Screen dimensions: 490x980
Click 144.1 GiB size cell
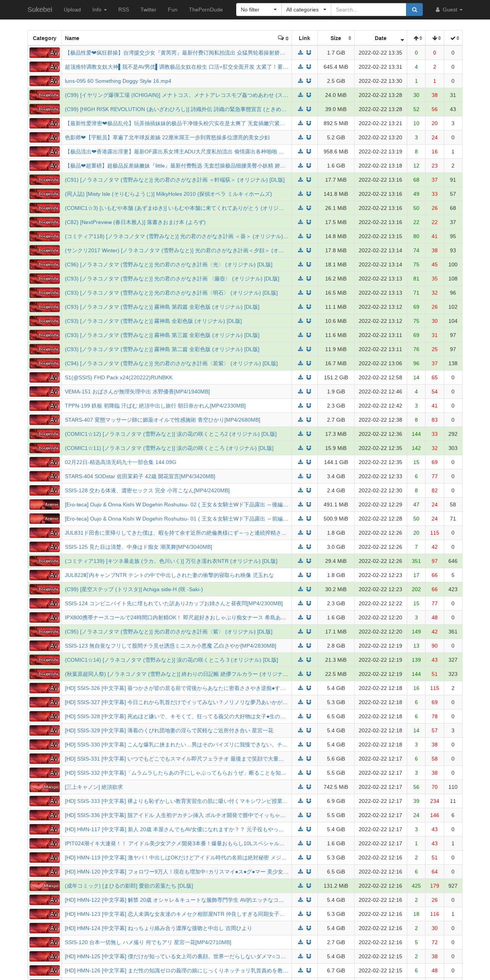[x=336, y=462]
